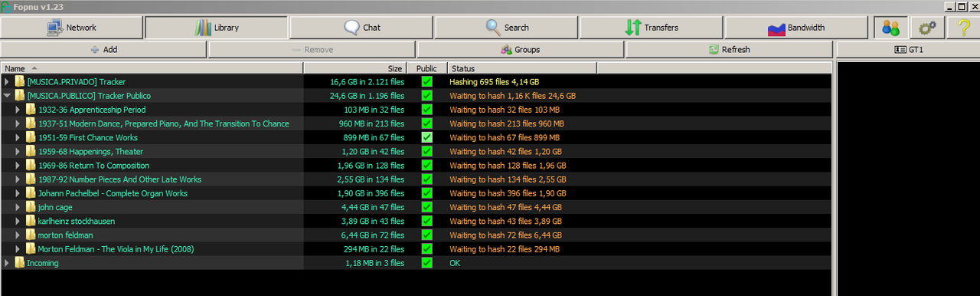This screenshot has height=296, width=980.
Task: Click the Network computer icon
Action: (55, 28)
